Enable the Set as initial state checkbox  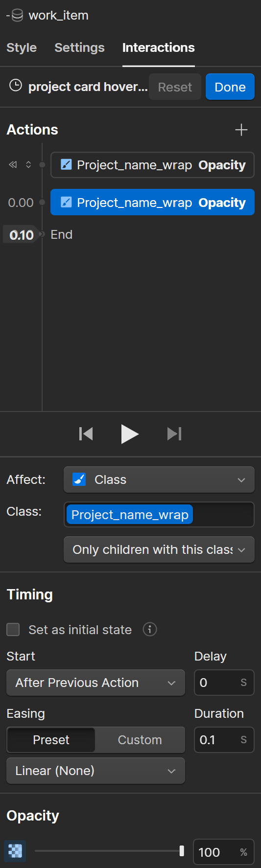[x=13, y=630]
